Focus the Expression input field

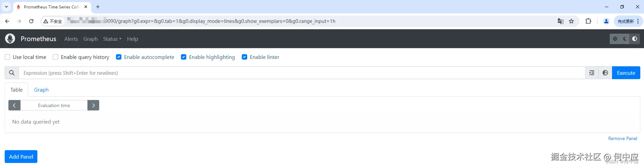point(302,73)
